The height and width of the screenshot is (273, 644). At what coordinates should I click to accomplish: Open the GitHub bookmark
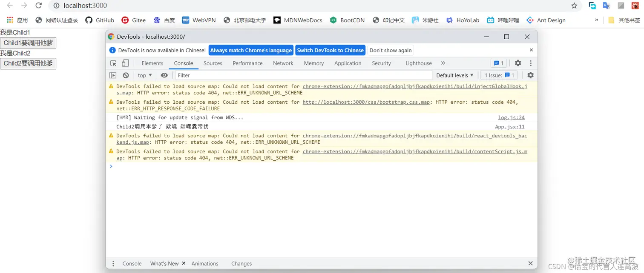point(100,20)
